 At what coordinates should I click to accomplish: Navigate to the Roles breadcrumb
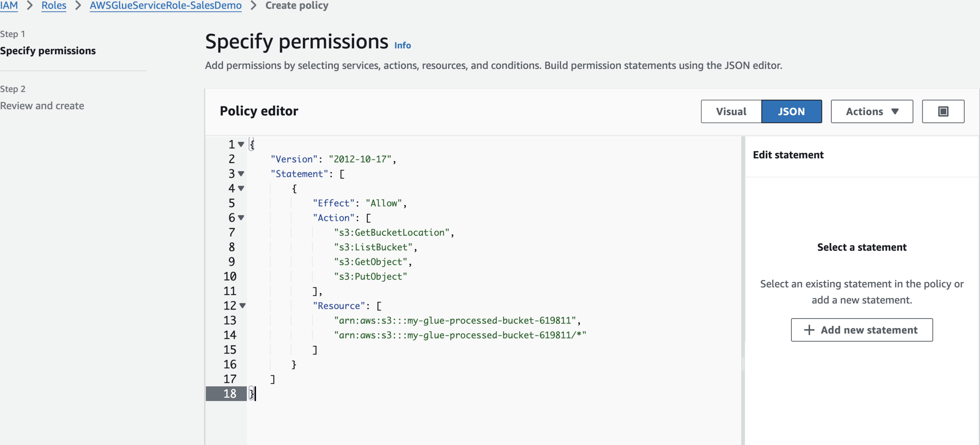point(54,5)
